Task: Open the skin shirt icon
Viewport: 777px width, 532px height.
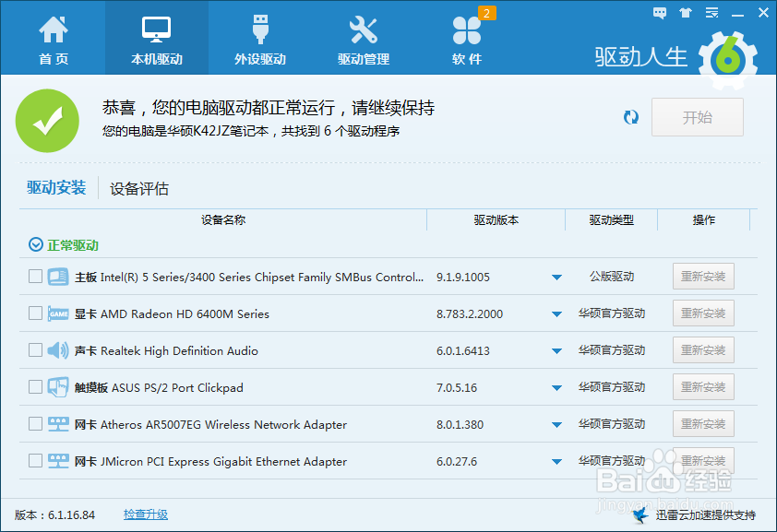Action: click(686, 13)
